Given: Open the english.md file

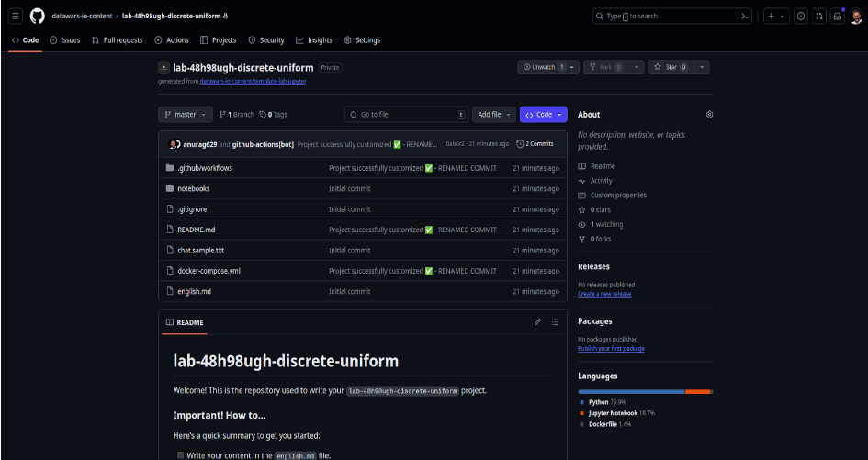Looking at the screenshot, I should pos(194,291).
